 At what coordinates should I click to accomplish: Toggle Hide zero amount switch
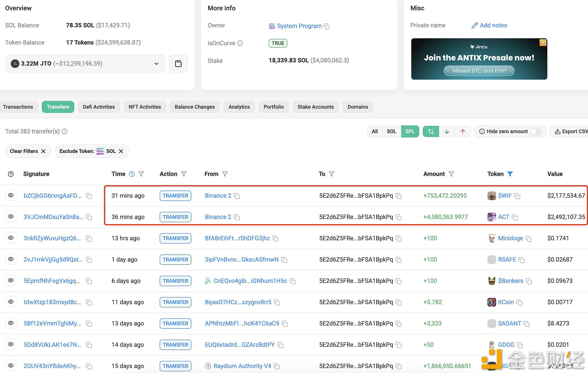tap(535, 132)
